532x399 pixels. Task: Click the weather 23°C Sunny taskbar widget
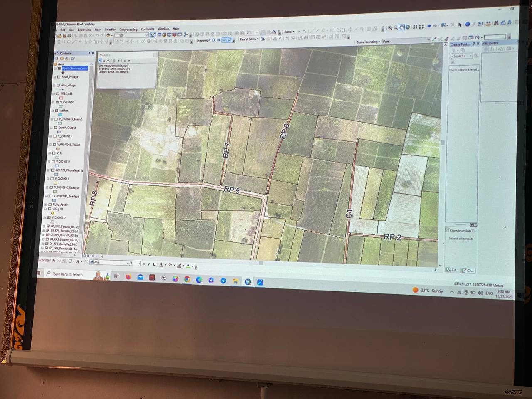428,291
